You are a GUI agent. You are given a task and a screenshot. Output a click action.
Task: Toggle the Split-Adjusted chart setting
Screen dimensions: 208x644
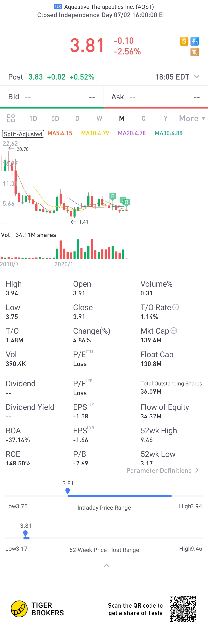point(23,134)
